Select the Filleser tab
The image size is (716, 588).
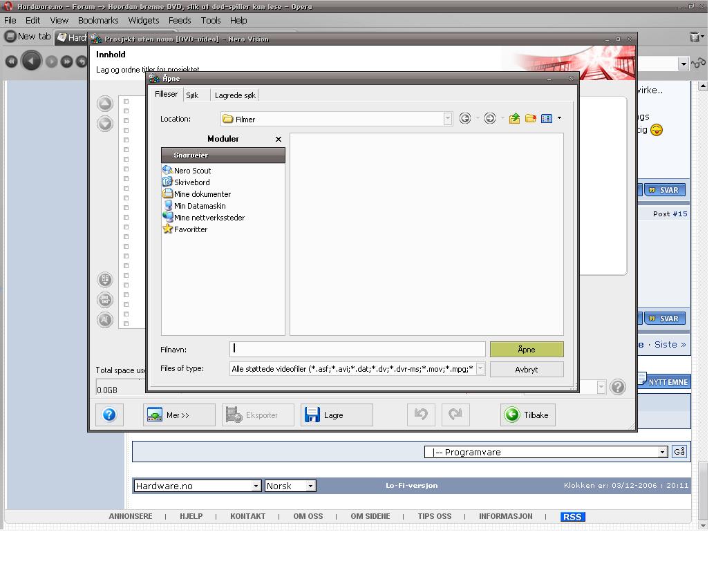[166, 94]
